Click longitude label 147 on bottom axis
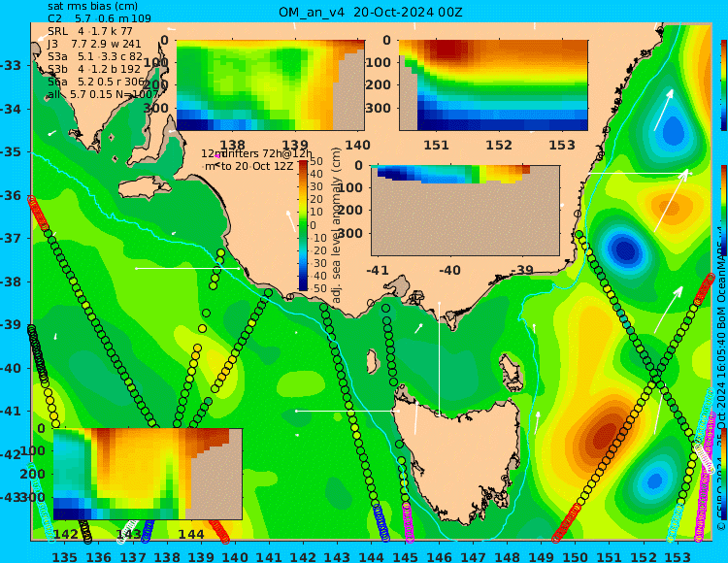Image resolution: width=728 pixels, height=563 pixels. tap(473, 556)
